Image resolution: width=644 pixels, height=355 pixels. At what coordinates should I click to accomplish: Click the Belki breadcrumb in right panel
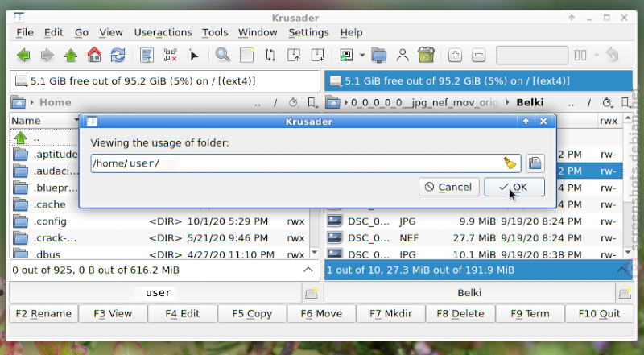[x=530, y=102]
